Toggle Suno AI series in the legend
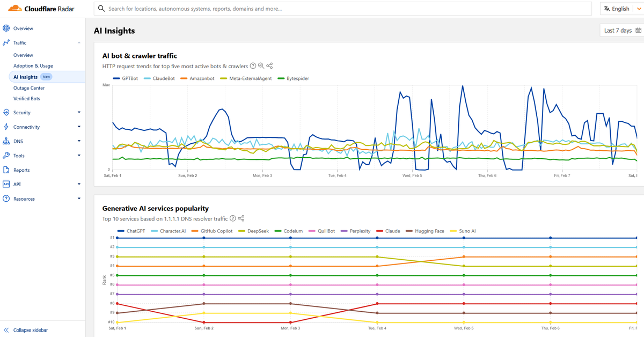644x337 pixels. (x=462, y=231)
